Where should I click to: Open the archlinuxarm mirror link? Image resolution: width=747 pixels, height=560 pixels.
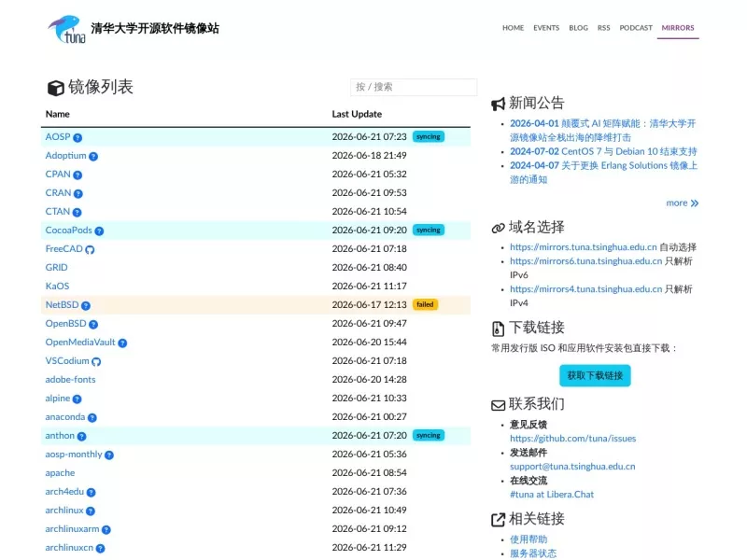(73, 529)
